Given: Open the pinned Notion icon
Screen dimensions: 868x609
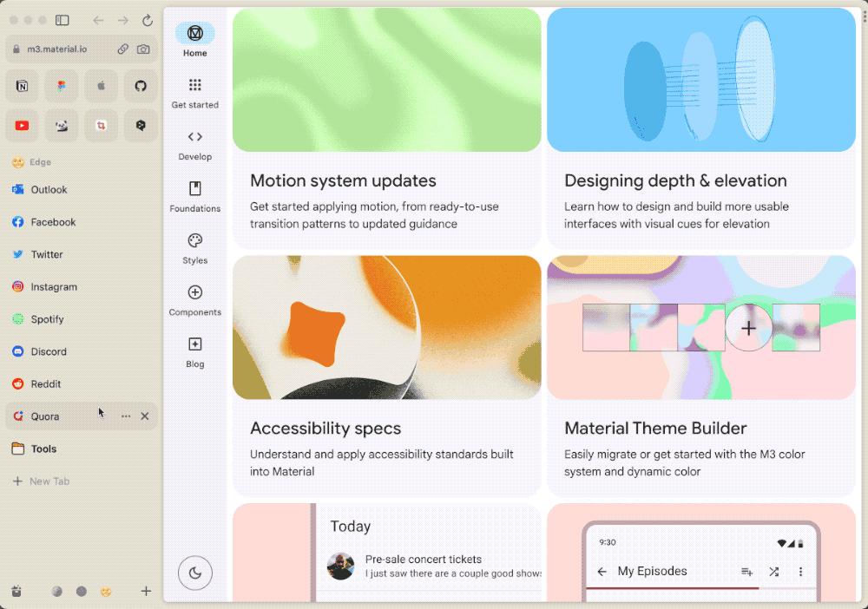Looking at the screenshot, I should [23, 86].
